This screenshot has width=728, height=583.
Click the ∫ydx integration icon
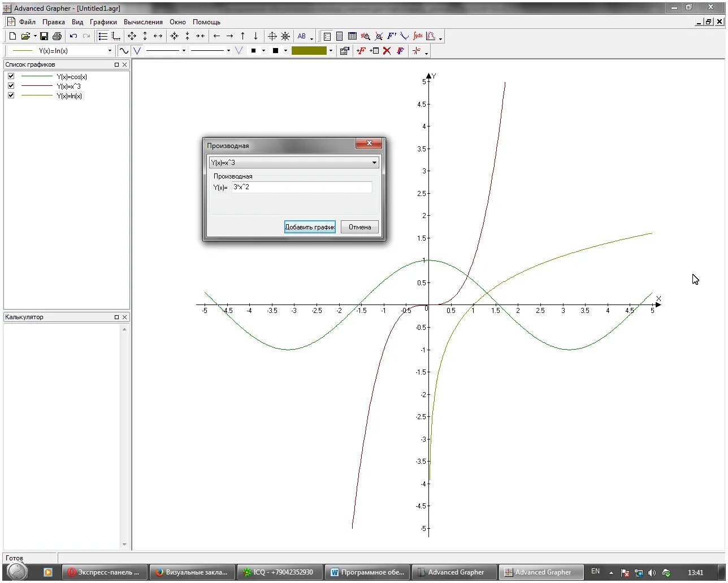tap(418, 36)
